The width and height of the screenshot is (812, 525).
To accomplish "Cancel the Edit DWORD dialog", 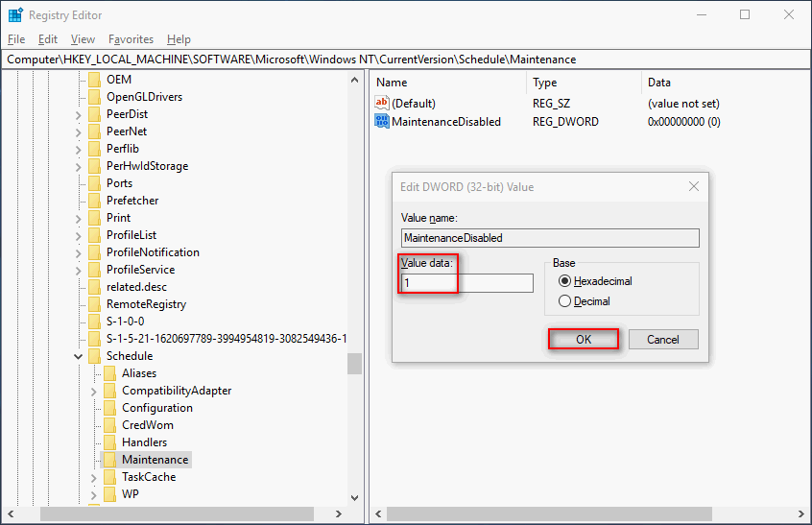I will coord(663,339).
